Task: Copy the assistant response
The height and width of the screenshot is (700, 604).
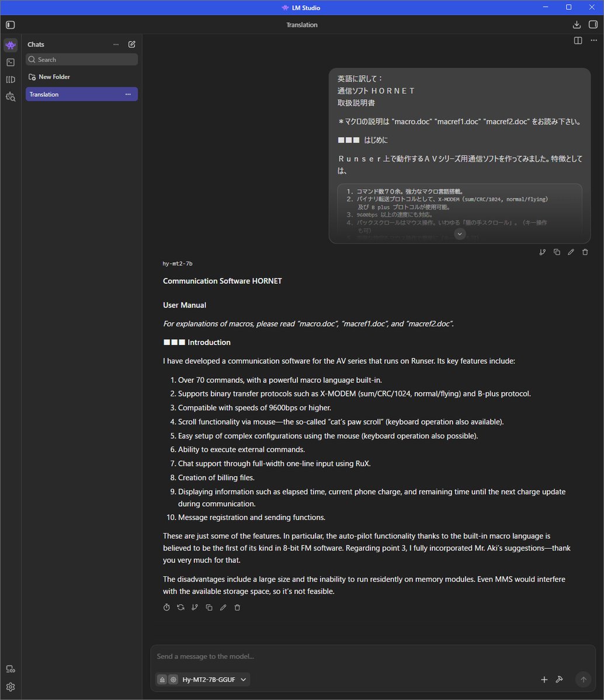Action: point(209,607)
